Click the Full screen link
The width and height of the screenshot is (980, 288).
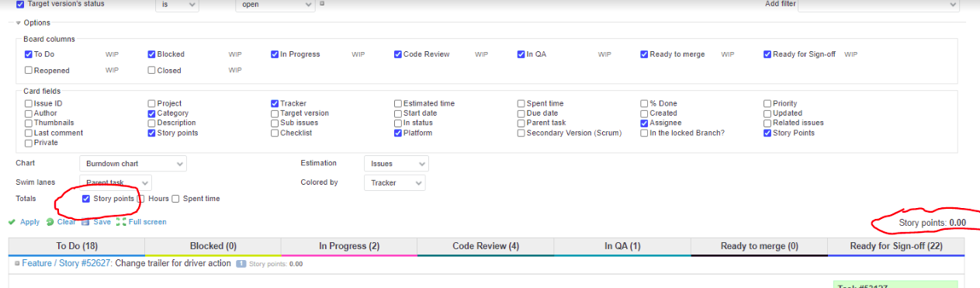click(x=147, y=222)
